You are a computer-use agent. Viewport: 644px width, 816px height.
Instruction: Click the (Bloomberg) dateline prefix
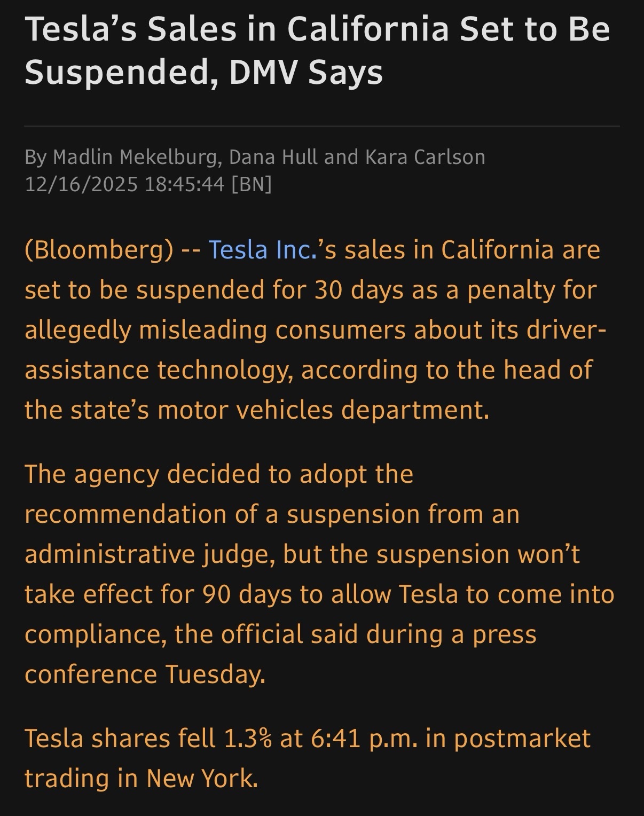pos(99,250)
